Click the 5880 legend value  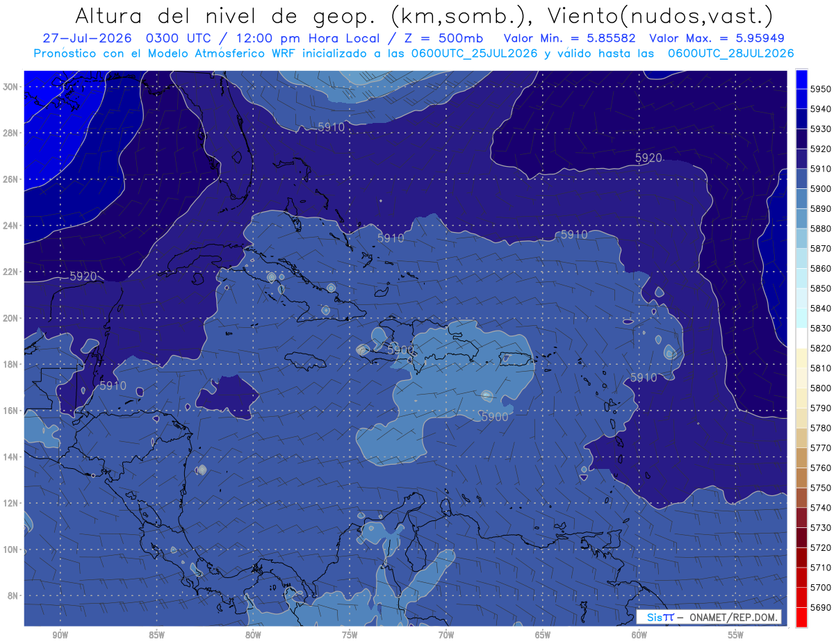point(821,229)
